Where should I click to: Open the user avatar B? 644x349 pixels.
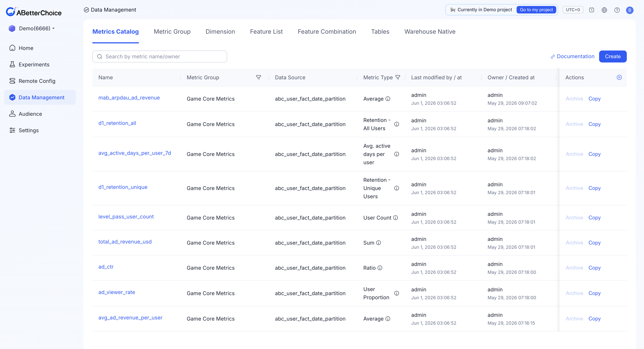tap(630, 10)
